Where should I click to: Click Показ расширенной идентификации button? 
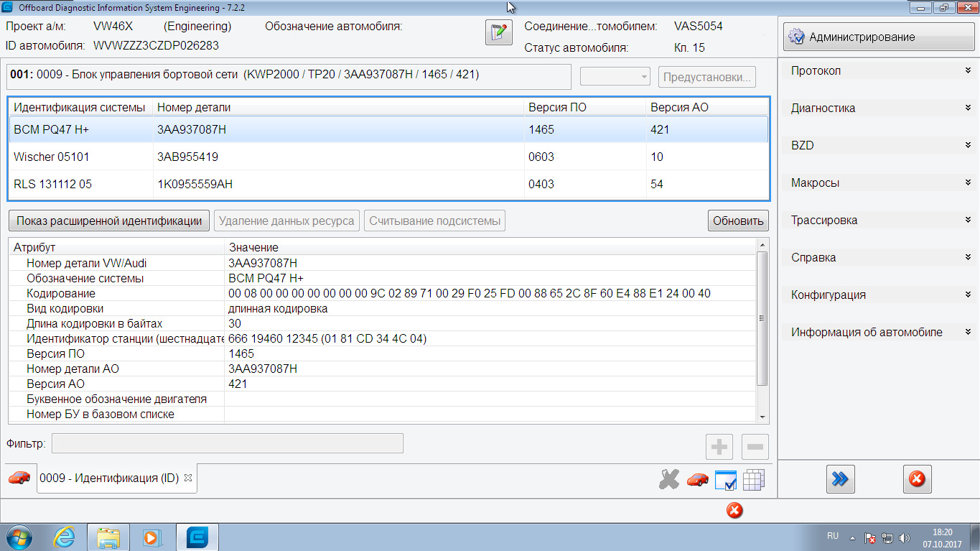109,221
